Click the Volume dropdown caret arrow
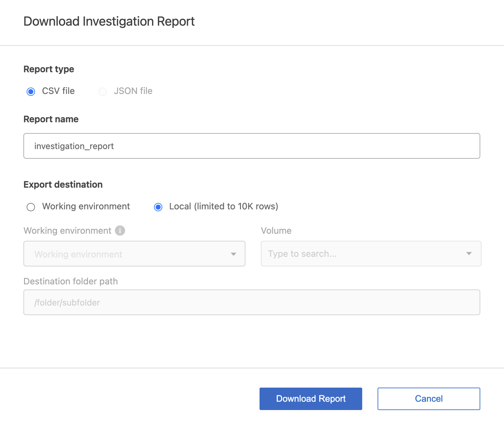The width and height of the screenshot is (504, 428). tap(469, 254)
